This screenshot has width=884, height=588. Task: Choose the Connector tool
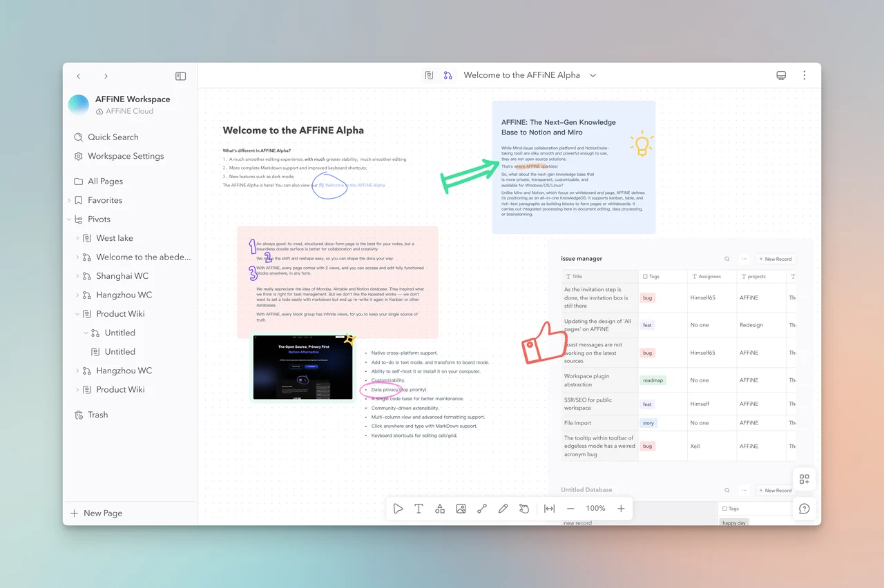(482, 509)
